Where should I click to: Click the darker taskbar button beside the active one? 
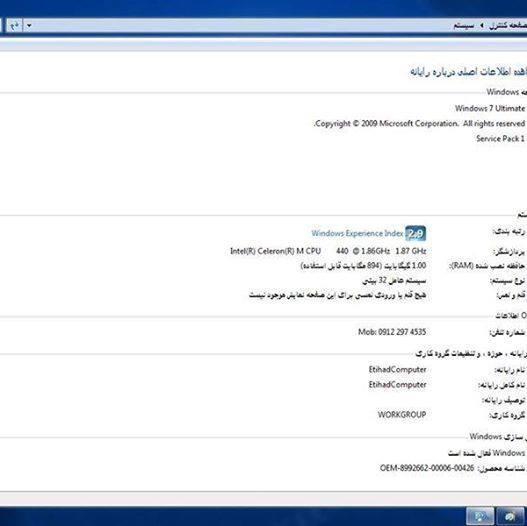[x=511, y=516]
